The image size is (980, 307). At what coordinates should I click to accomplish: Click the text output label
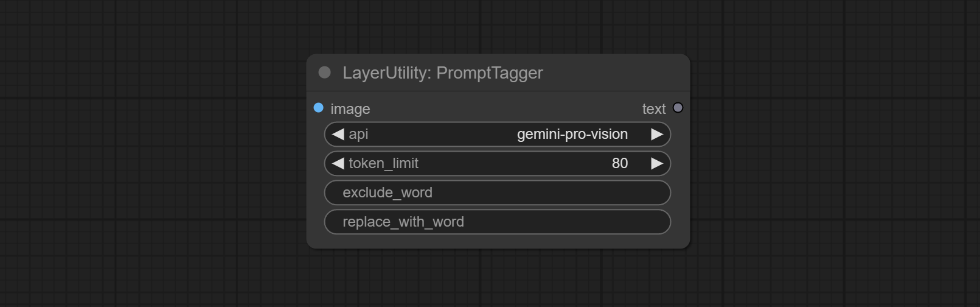[x=654, y=109]
